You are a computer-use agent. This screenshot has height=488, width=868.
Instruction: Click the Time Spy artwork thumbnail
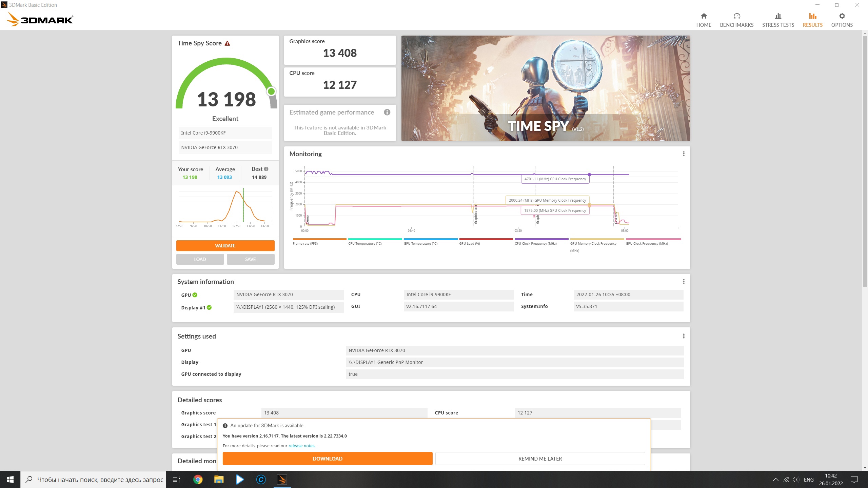tap(545, 88)
